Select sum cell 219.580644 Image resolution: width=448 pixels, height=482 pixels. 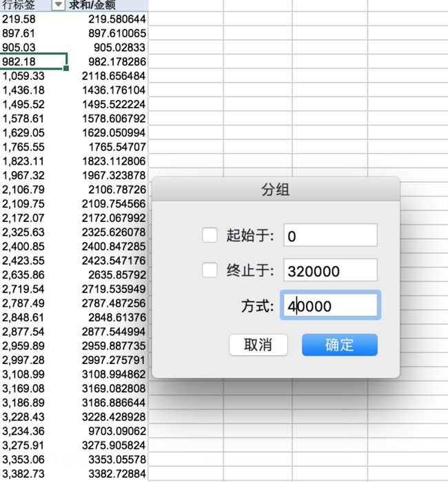point(108,19)
